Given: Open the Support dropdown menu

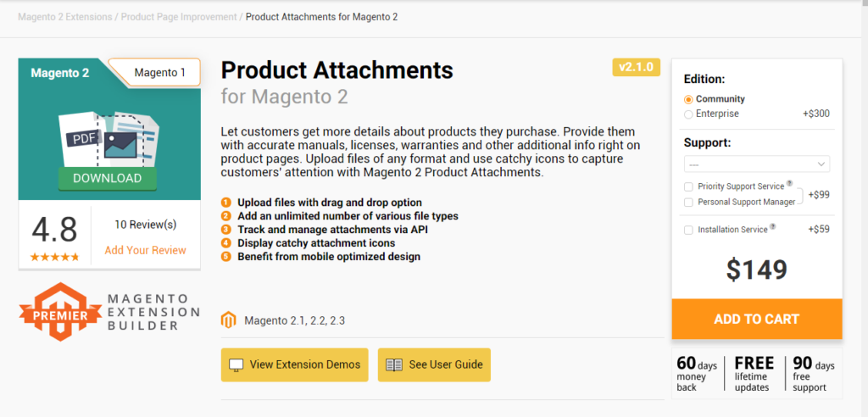Looking at the screenshot, I should tap(756, 164).
